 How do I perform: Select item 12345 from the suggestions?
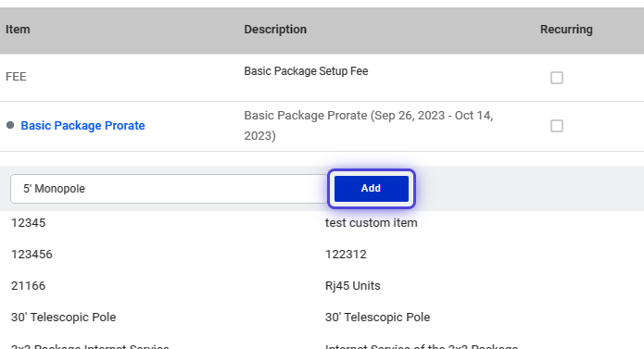pos(322,223)
